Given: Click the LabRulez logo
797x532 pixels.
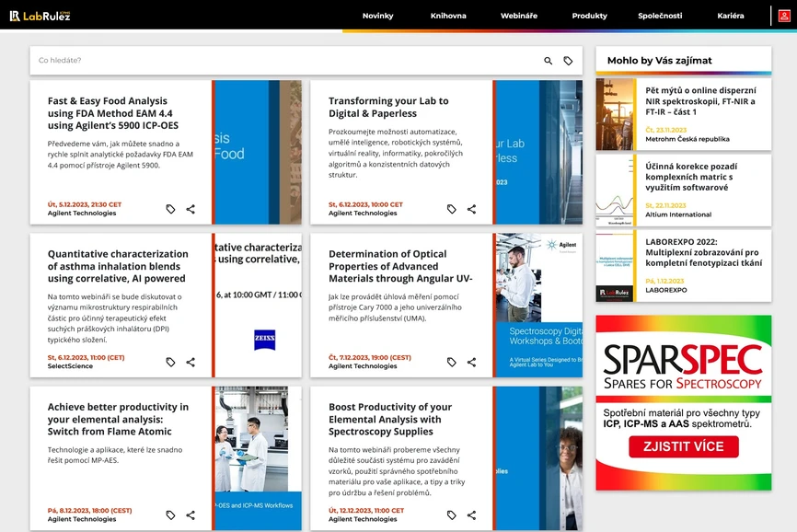Looking at the screenshot, I should [x=40, y=16].
